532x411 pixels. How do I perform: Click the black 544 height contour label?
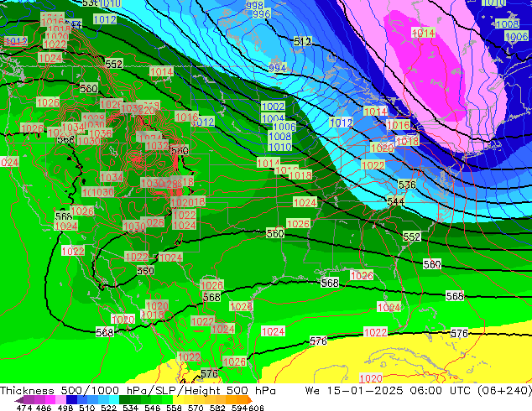[x=395, y=202]
